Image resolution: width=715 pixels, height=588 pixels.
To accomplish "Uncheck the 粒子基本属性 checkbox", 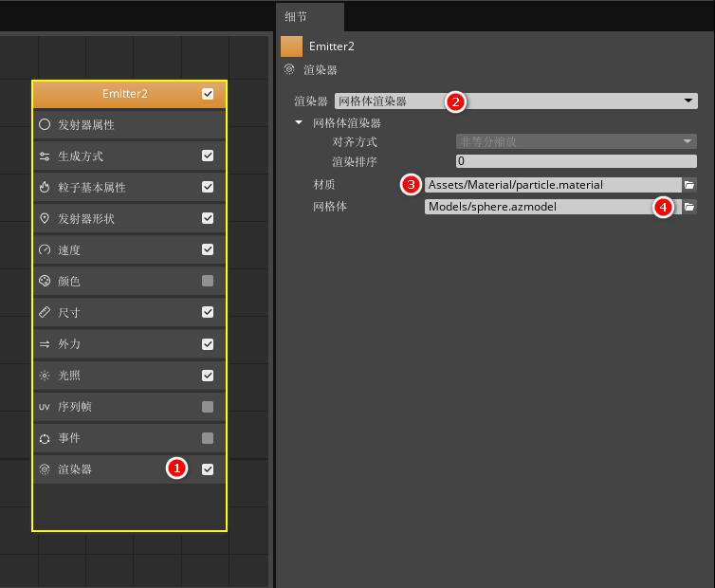I will [x=208, y=187].
